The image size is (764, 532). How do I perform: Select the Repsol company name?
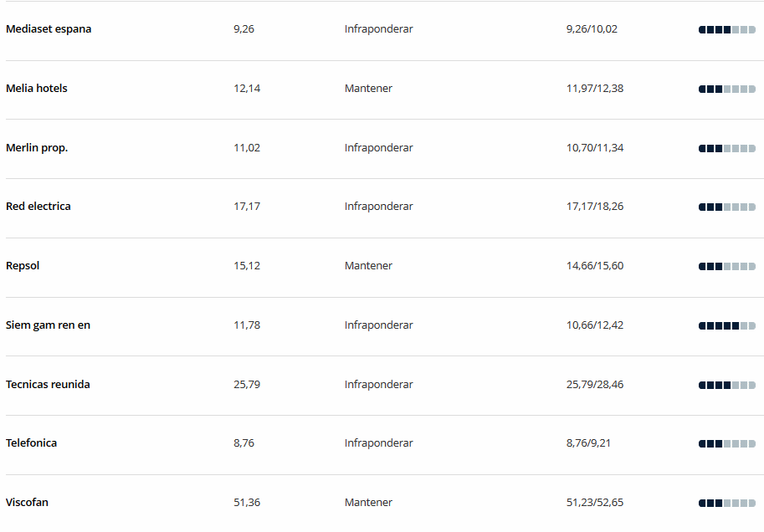coord(23,266)
